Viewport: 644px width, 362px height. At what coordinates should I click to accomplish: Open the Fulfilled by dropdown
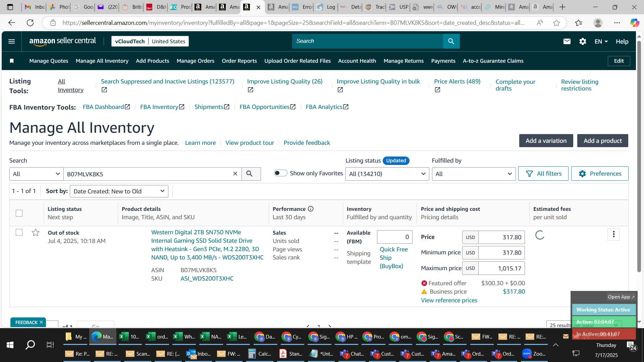point(474,174)
